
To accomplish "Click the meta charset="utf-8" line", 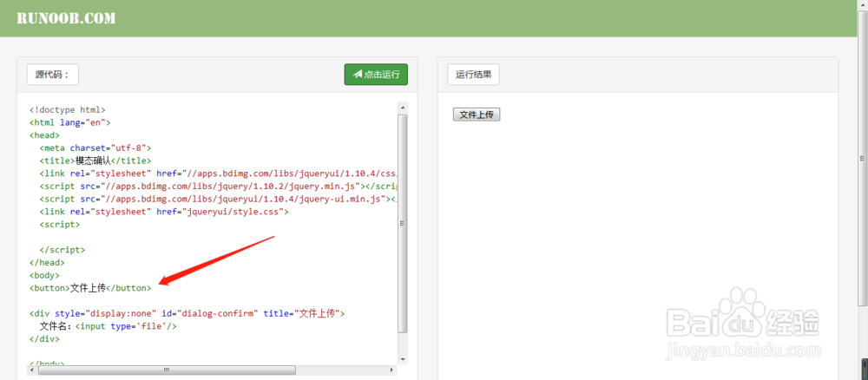I will point(95,147).
